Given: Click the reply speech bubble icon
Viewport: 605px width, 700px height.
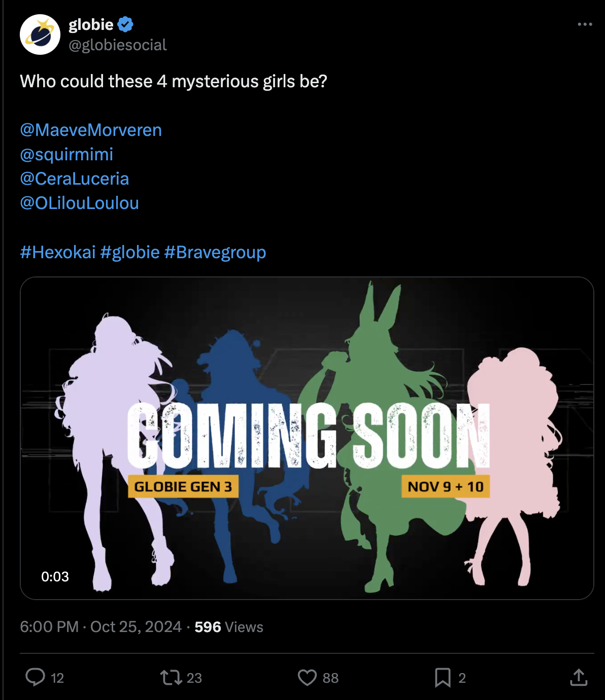Looking at the screenshot, I should [x=35, y=677].
